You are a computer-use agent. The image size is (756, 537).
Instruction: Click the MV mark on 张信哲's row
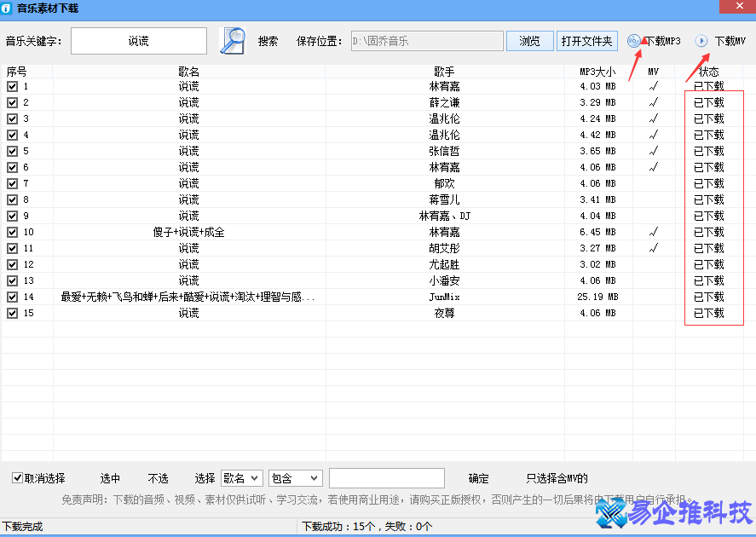point(654,150)
